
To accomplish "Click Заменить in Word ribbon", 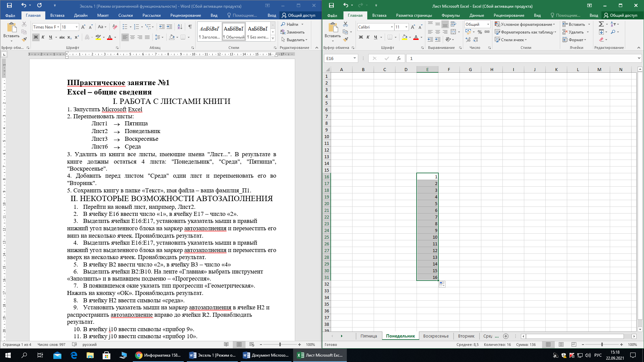I will tap(292, 32).
